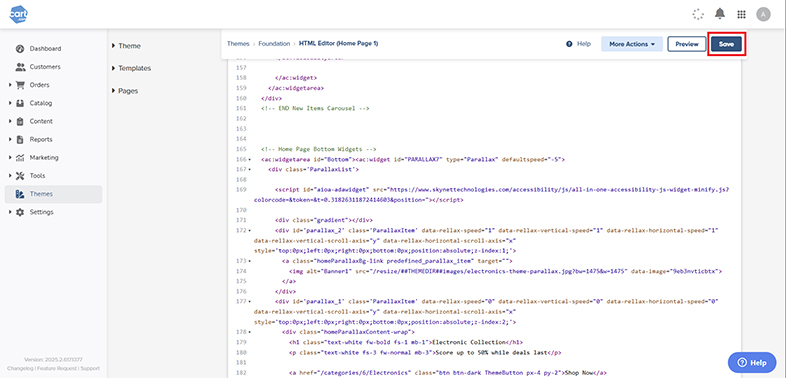Select the Customers icon in sidebar
Screen dimensions: 786x378
coord(20,67)
